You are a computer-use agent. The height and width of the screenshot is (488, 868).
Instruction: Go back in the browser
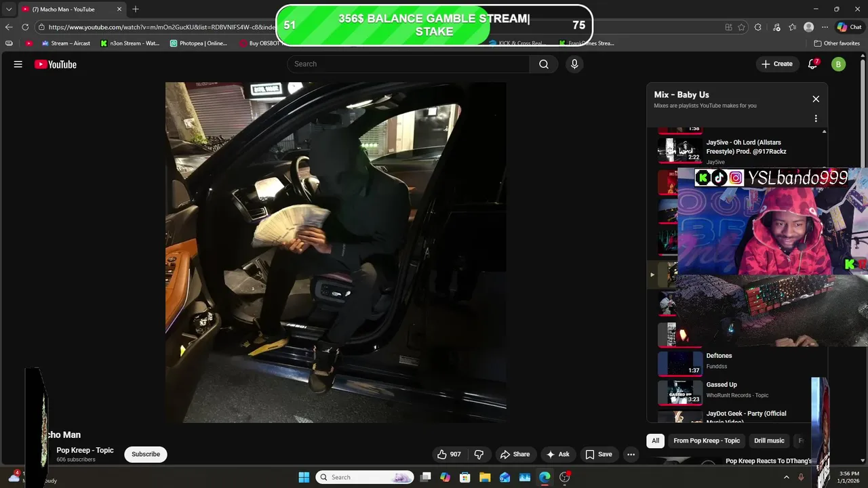tap(9, 27)
